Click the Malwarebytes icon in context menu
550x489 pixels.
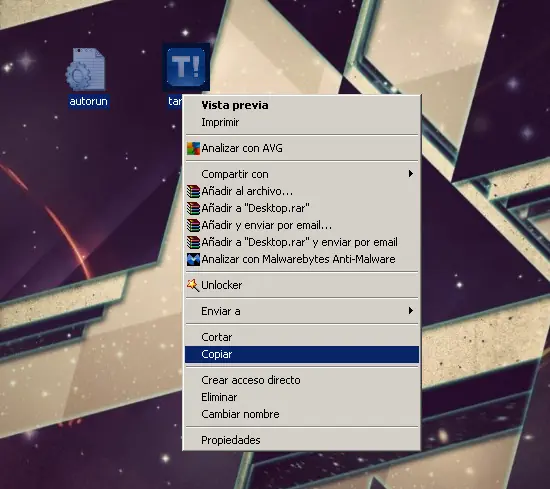click(193, 259)
